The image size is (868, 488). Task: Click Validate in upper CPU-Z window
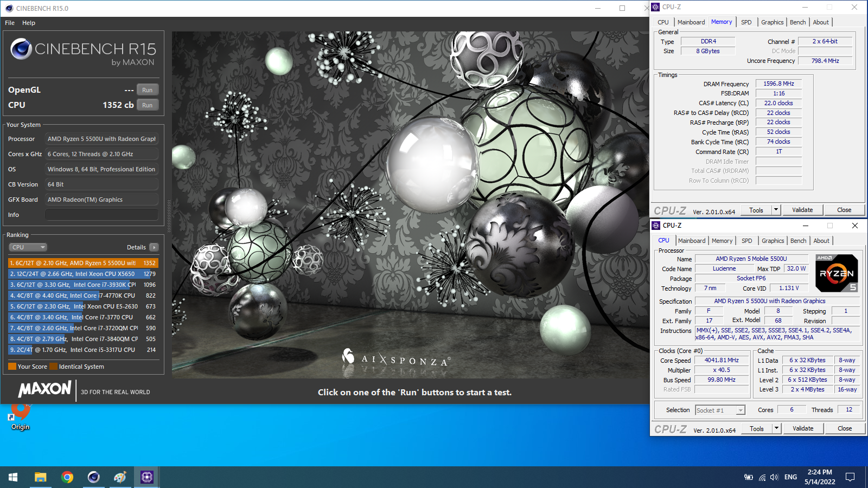(802, 210)
